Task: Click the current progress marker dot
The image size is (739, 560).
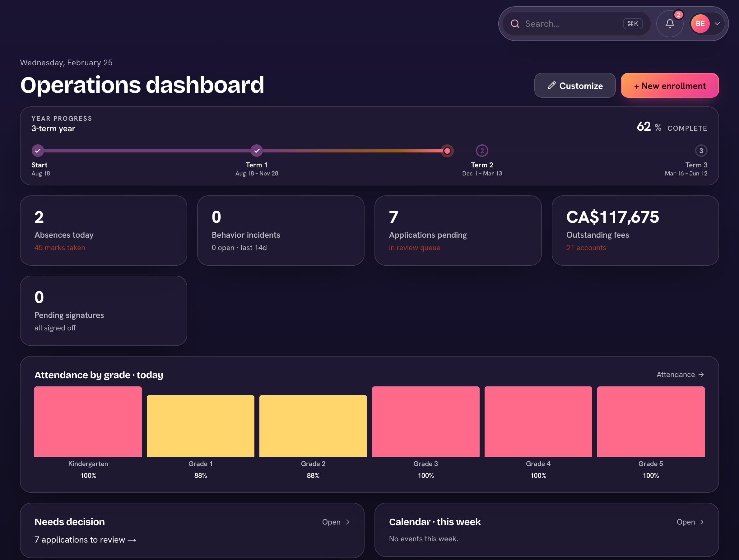Action: [x=447, y=151]
